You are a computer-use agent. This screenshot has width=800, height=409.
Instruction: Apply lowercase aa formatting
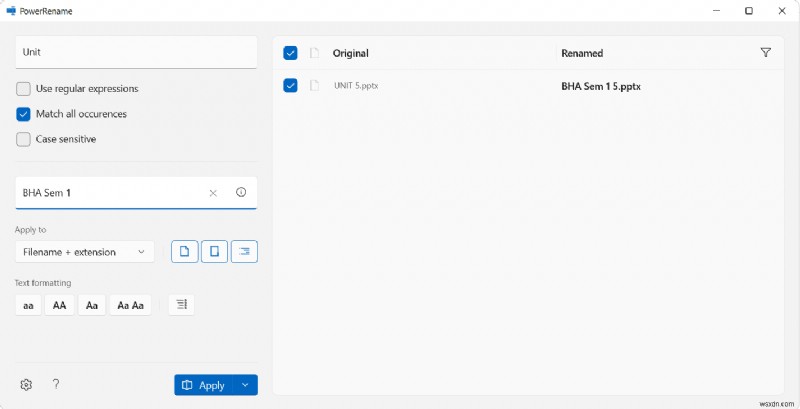29,305
